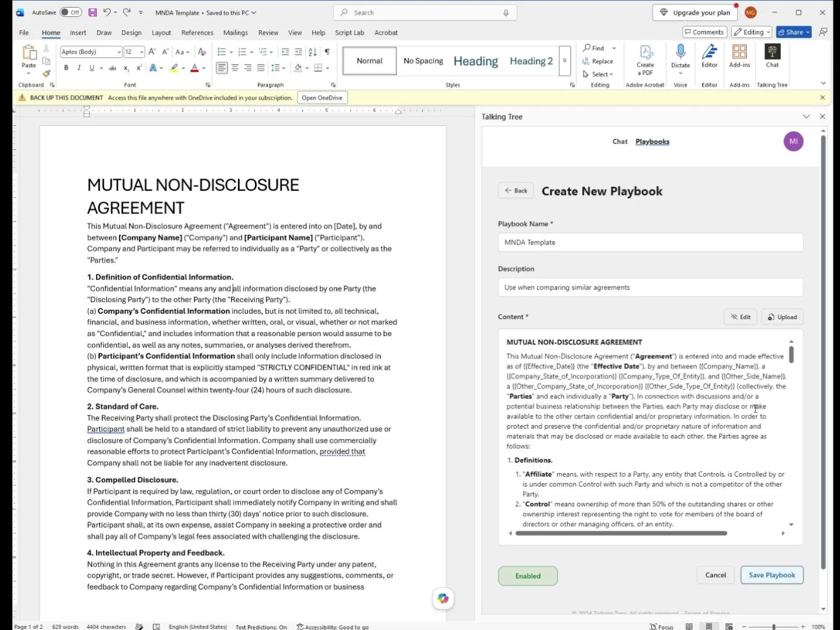Apply the Heading 2 style
Screen dimensions: 840x630
[x=531, y=61]
